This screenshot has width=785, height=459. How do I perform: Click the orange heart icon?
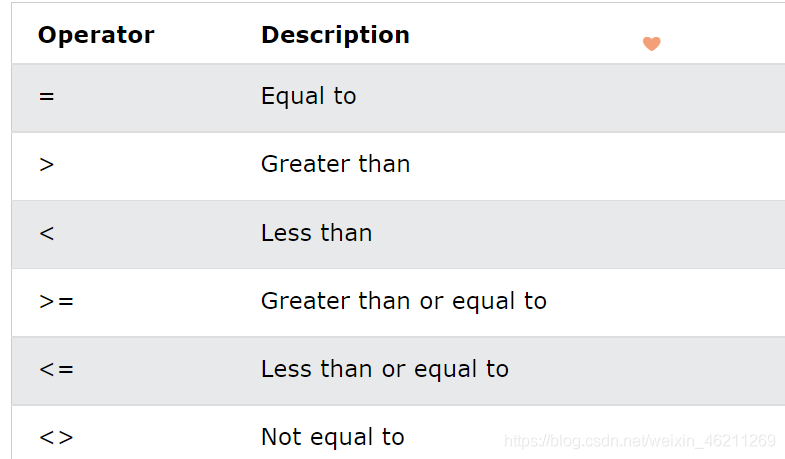pos(651,43)
